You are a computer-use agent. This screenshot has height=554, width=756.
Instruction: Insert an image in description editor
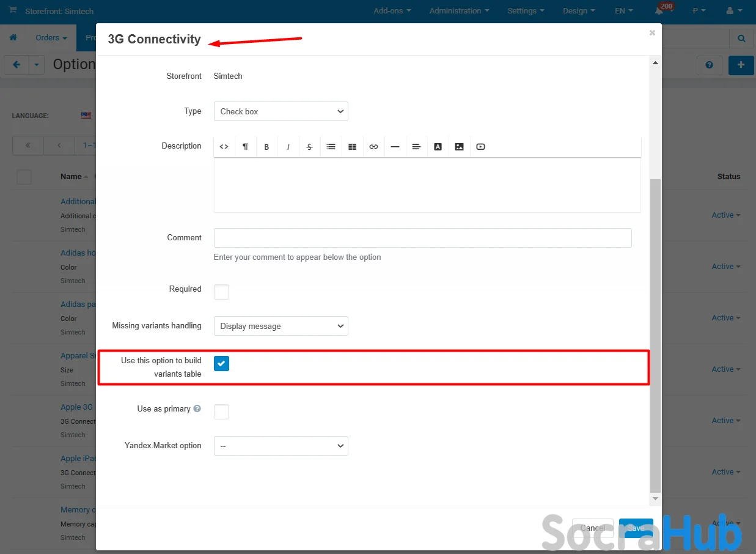tap(459, 147)
